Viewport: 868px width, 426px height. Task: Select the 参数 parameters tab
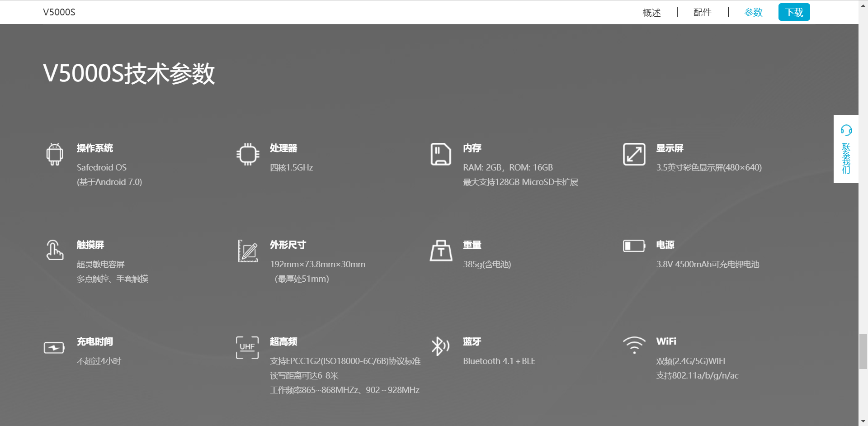coord(753,12)
